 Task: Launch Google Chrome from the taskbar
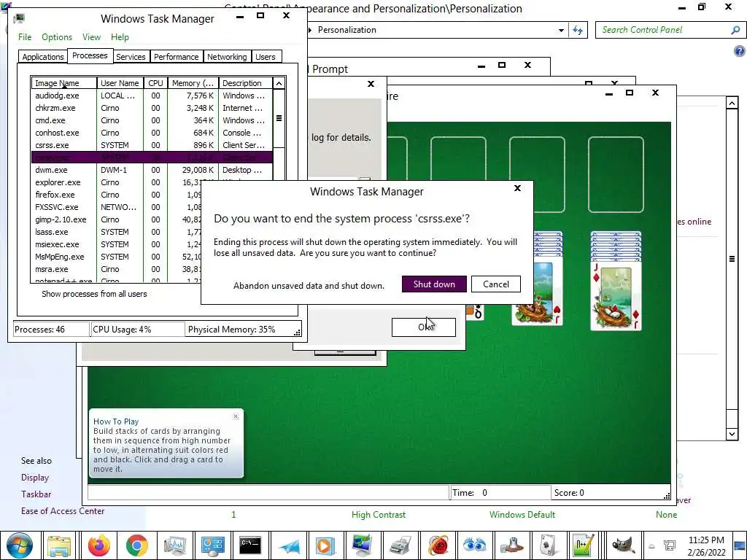pos(136,545)
